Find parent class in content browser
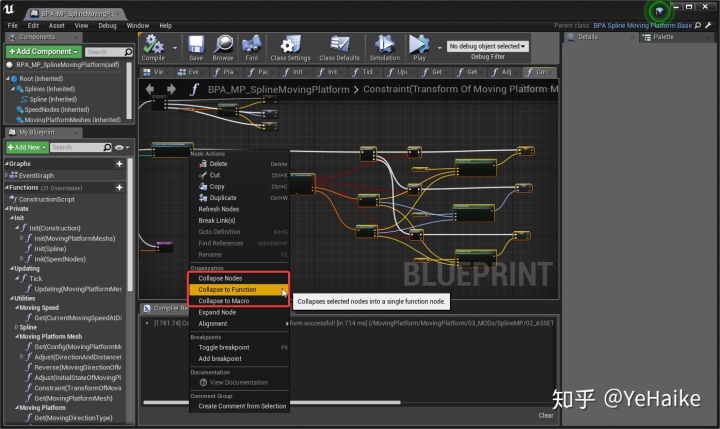 pyautogui.click(x=698, y=26)
